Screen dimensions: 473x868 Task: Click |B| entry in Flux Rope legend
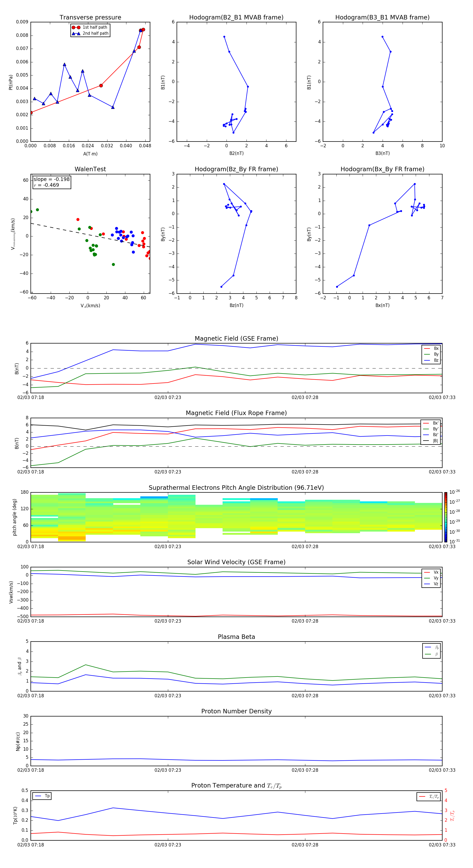pos(431,441)
